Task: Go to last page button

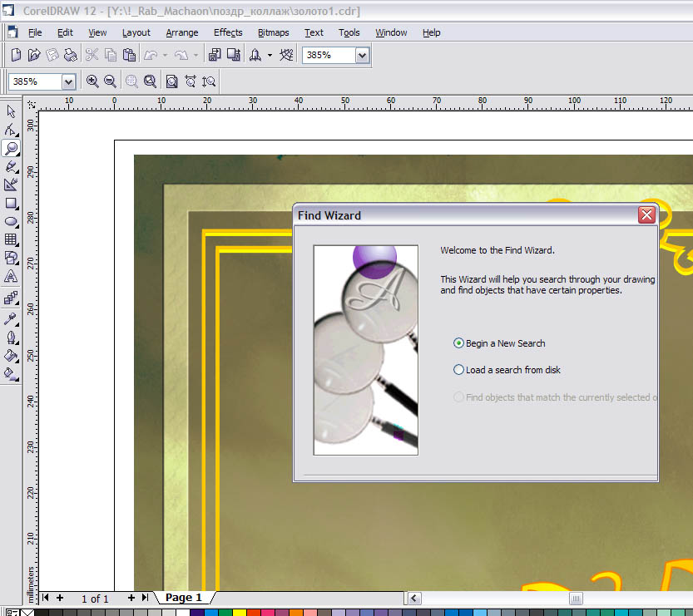Action: pos(145,598)
